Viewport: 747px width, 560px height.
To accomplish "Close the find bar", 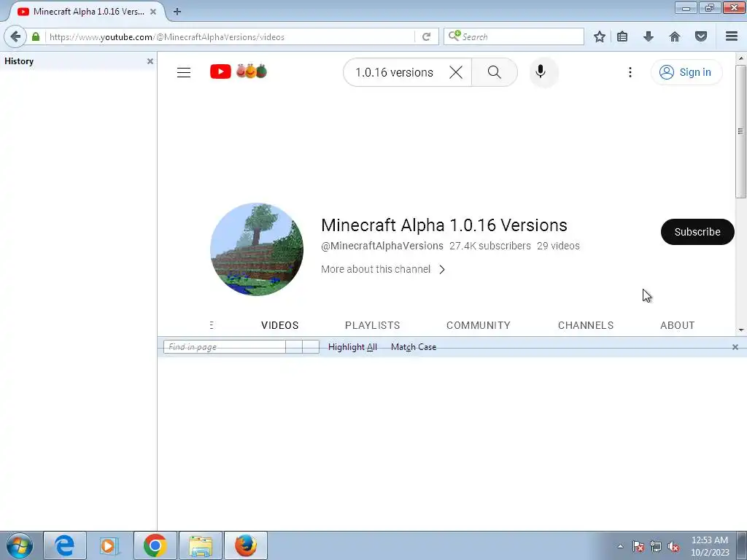I will click(735, 347).
